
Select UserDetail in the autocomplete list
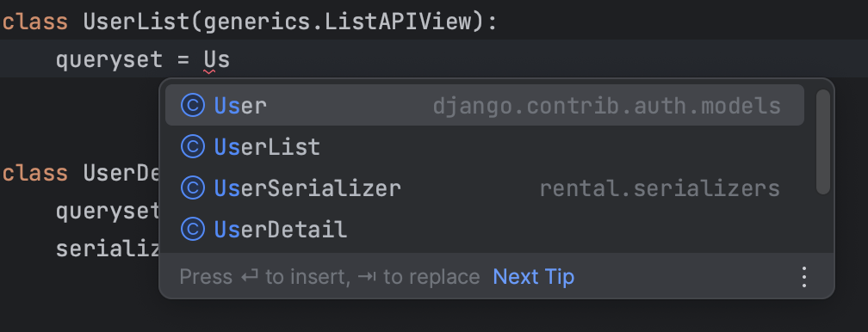click(x=484, y=229)
